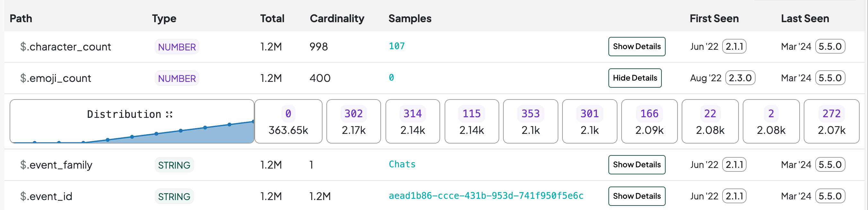Select the value 353 distribution card
The width and height of the screenshot is (868, 210).
coord(530,121)
